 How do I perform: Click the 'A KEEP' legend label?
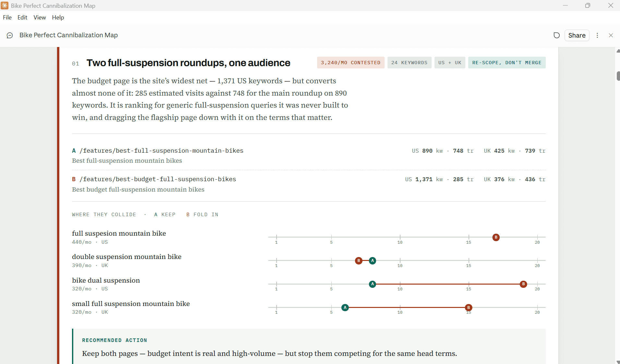165,215
